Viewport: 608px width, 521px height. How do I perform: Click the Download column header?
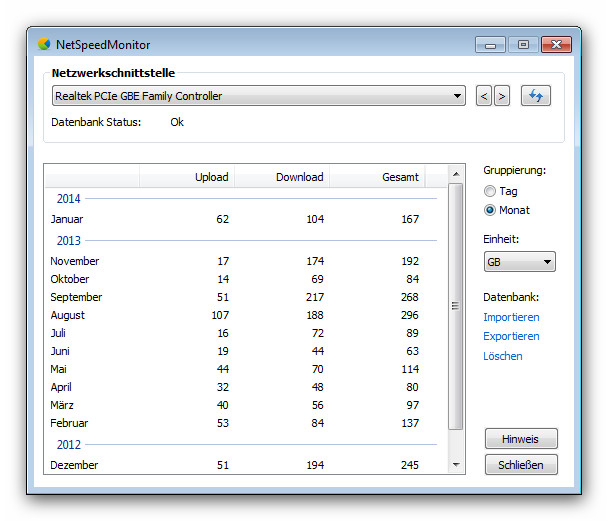282,177
